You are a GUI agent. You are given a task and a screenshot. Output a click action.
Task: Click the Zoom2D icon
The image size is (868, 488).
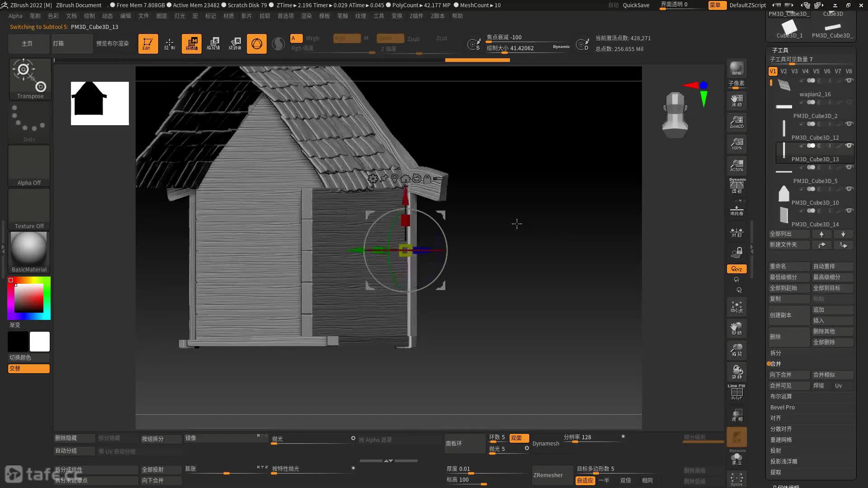coord(736,122)
